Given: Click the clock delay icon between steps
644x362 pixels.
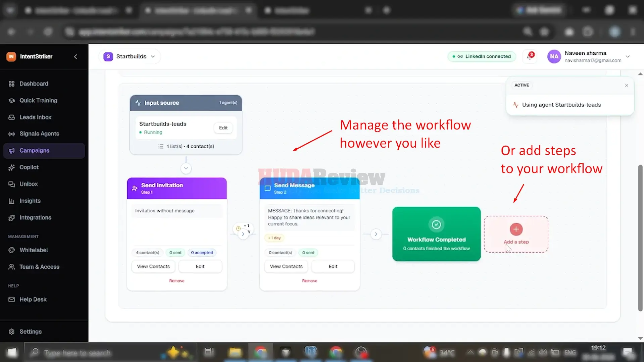Looking at the screenshot, I should (238, 228).
